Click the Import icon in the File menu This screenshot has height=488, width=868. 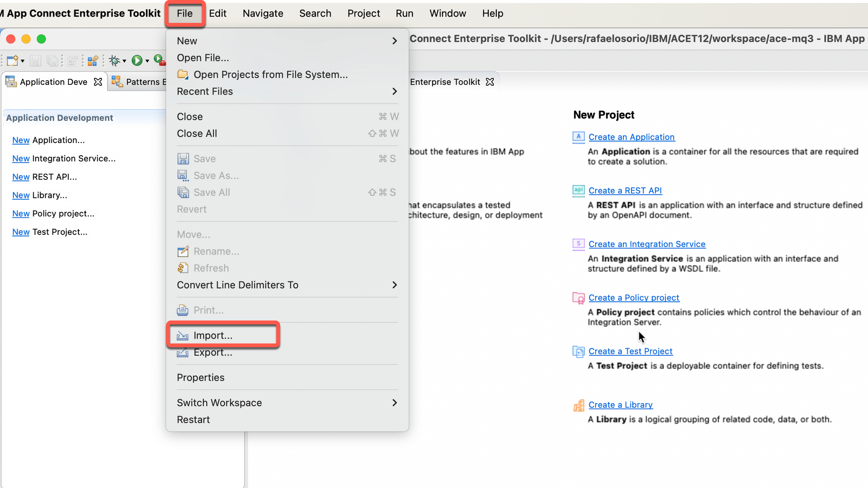pyautogui.click(x=183, y=336)
